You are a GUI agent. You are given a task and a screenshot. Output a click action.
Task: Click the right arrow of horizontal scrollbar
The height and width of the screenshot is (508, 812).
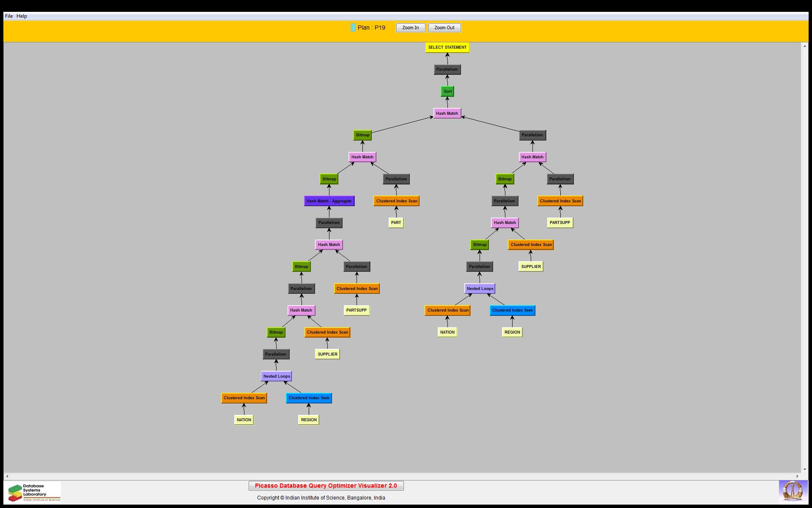pos(798,476)
